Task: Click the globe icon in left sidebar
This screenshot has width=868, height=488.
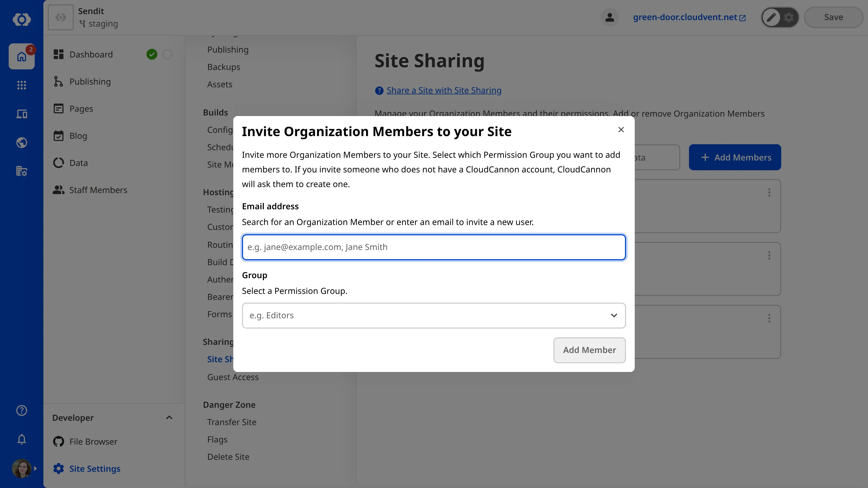Action: tap(22, 142)
